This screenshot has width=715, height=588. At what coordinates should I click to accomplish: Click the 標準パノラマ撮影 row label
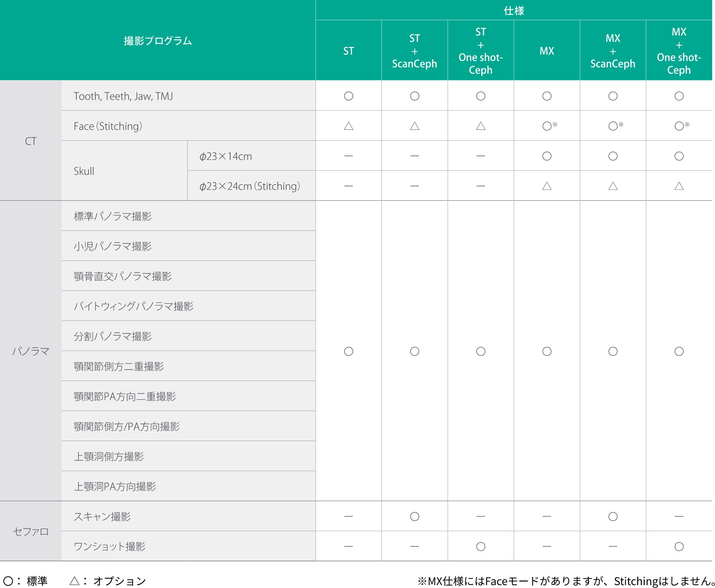[113, 216]
